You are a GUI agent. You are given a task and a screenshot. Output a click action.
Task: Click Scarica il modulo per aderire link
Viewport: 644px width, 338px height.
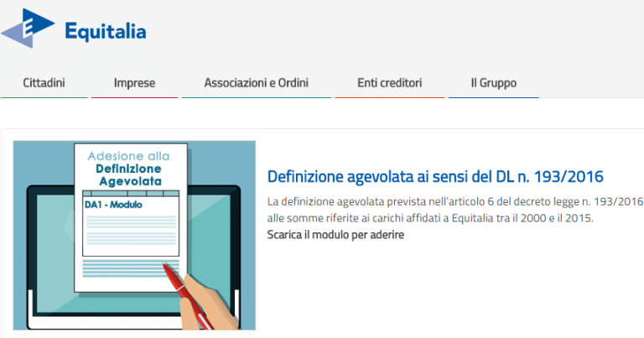coord(335,235)
